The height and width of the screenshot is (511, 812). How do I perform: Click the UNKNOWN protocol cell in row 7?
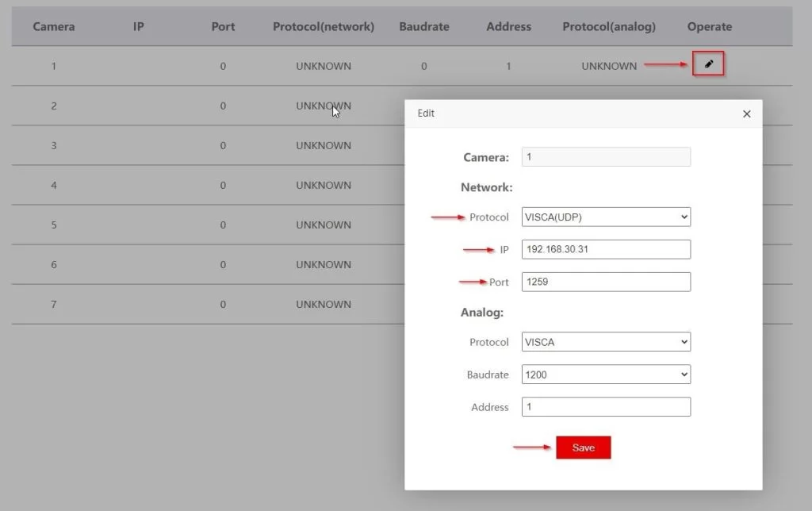point(324,304)
